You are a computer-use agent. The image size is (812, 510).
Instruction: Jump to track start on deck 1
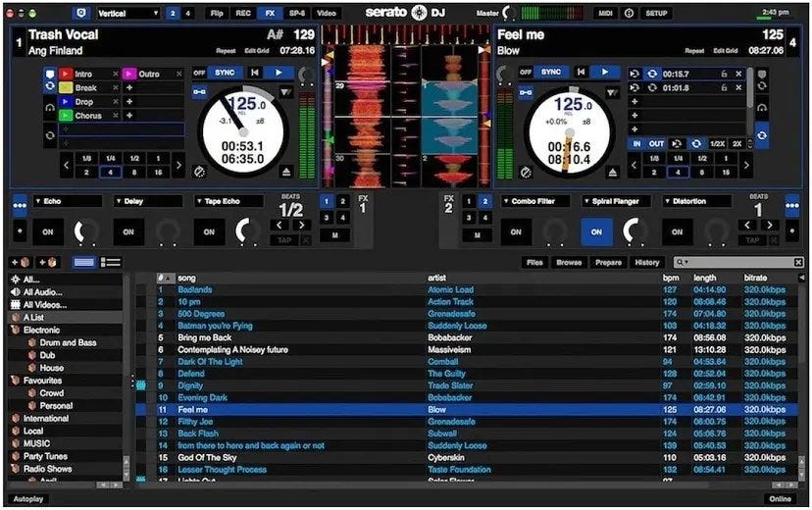(255, 73)
